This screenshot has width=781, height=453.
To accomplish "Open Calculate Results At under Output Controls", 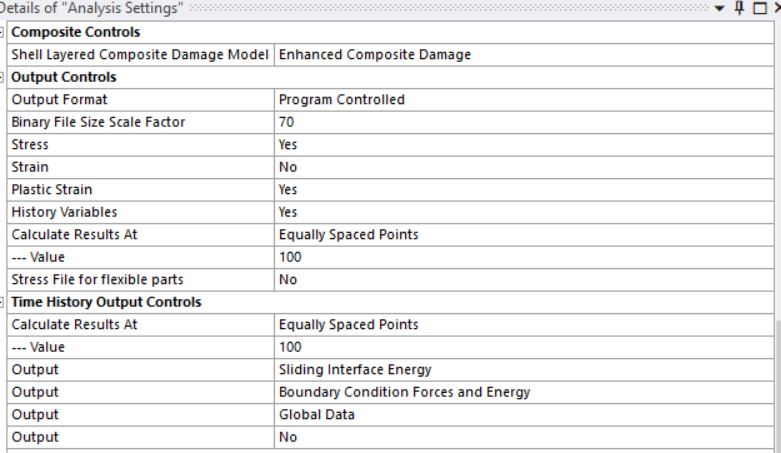I will tap(524, 235).
